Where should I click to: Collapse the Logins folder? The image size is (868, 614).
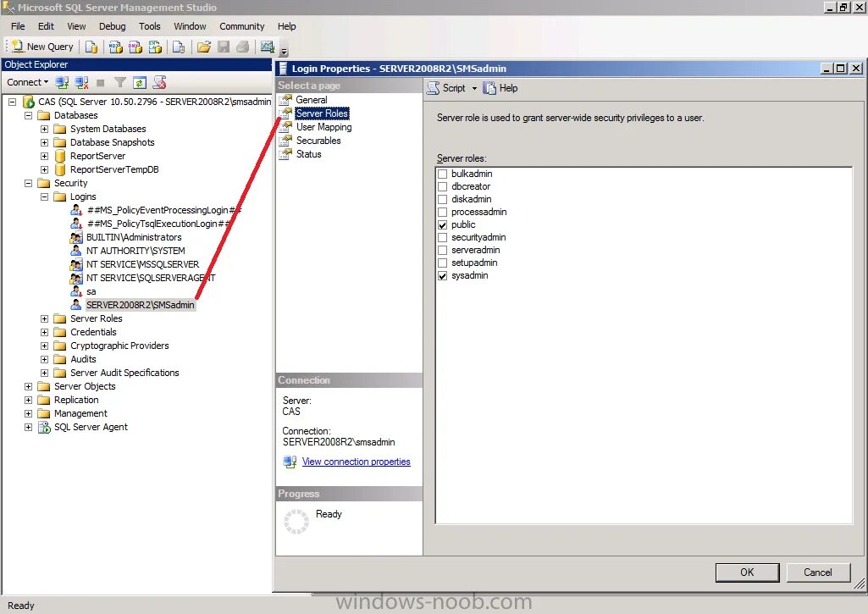click(x=44, y=197)
